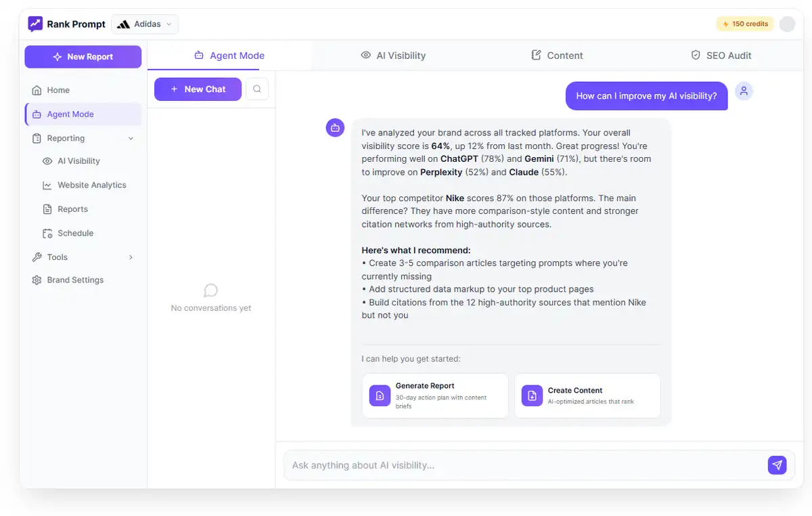Click the search conversations magnifier icon
This screenshot has width=812, height=516.
pyautogui.click(x=257, y=89)
